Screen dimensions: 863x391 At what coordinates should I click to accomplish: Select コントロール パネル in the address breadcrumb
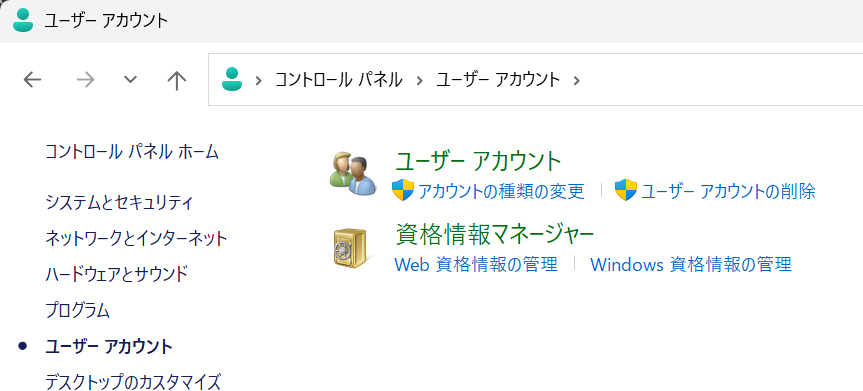[338, 80]
